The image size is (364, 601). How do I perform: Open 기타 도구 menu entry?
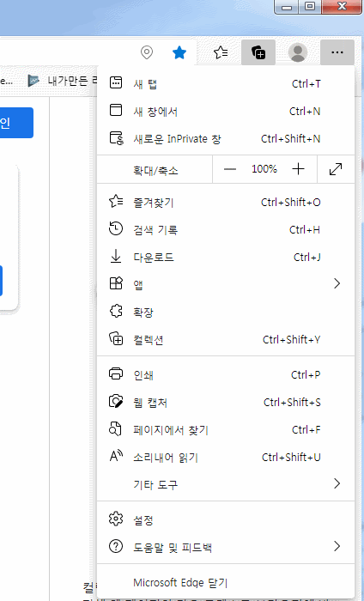point(226,484)
